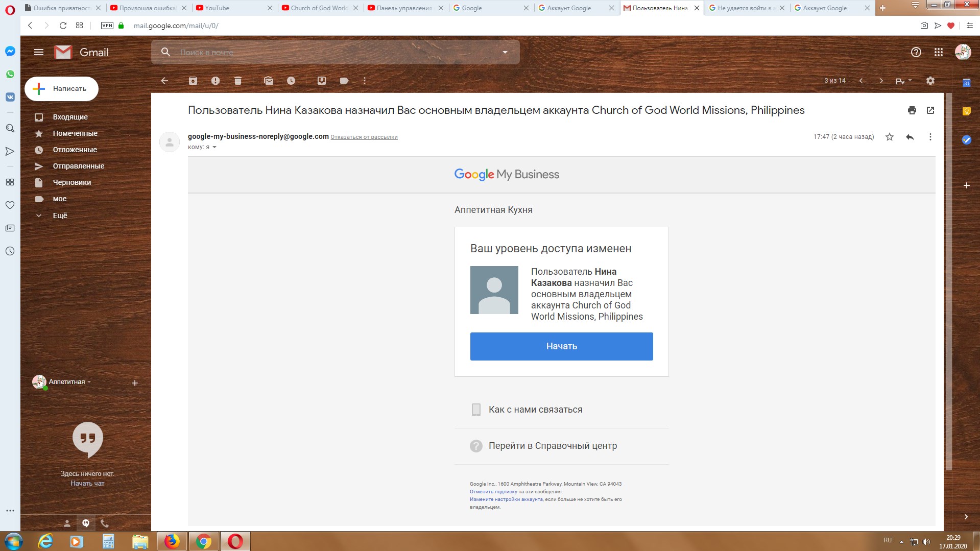
Task: Show the newer message arrow
Action: [861, 81]
